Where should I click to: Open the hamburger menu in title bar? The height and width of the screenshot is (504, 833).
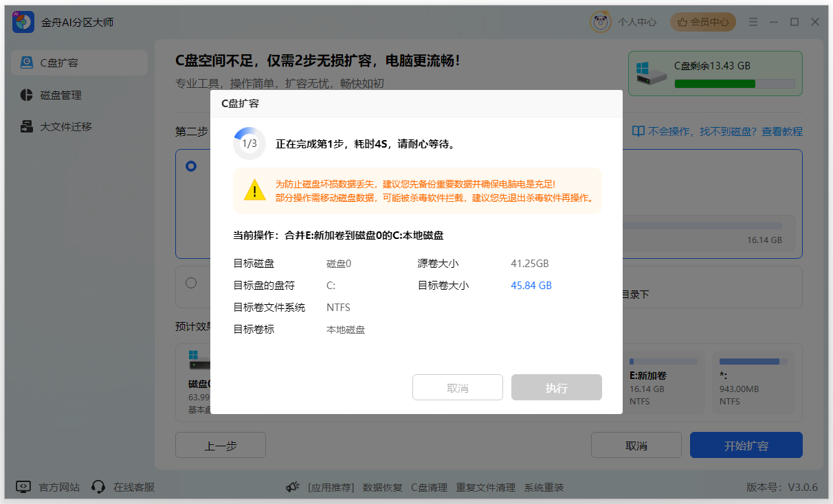(753, 22)
